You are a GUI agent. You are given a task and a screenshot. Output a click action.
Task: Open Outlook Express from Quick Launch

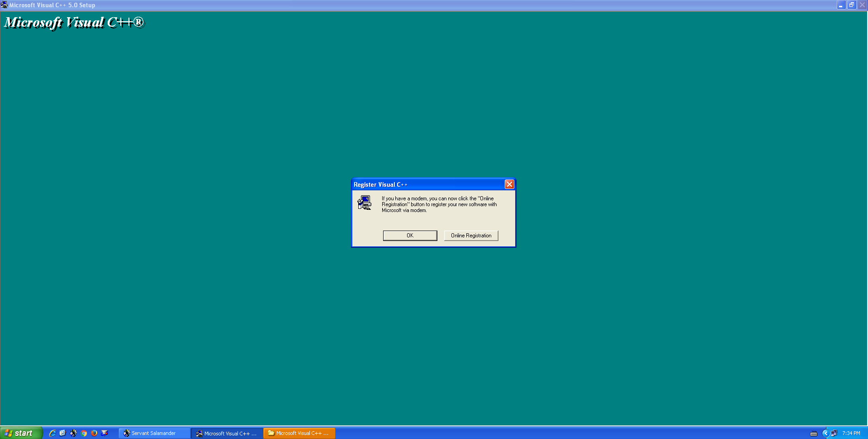pyautogui.click(x=63, y=433)
